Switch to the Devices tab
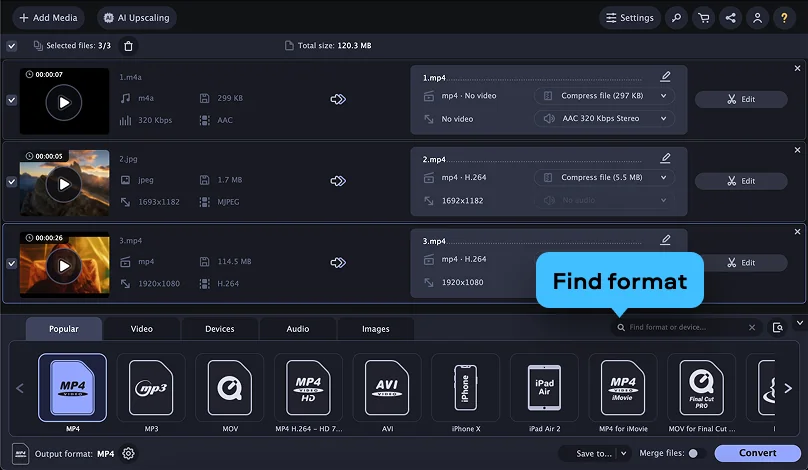Image resolution: width=808 pixels, height=470 pixels. click(220, 329)
